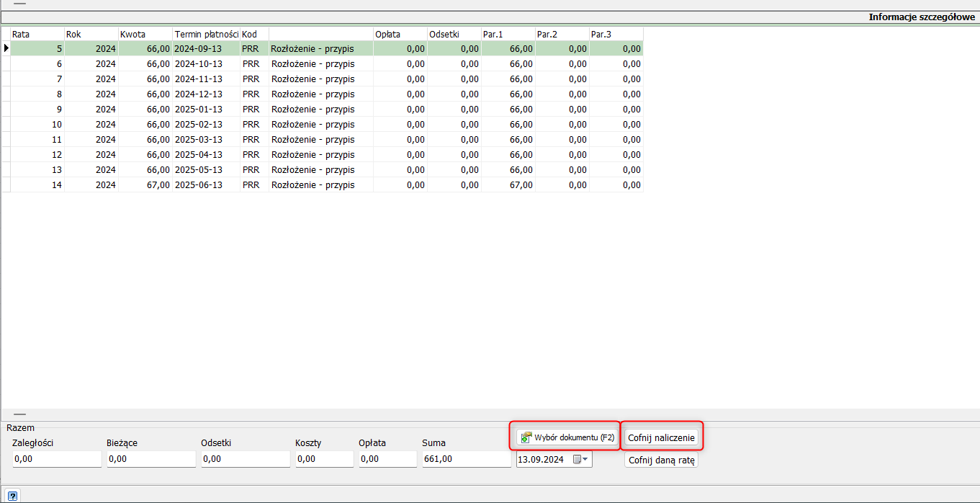Viewport: 980px width, 503px height.
Task: Click the Termin płatności column header
Action: 207,34
